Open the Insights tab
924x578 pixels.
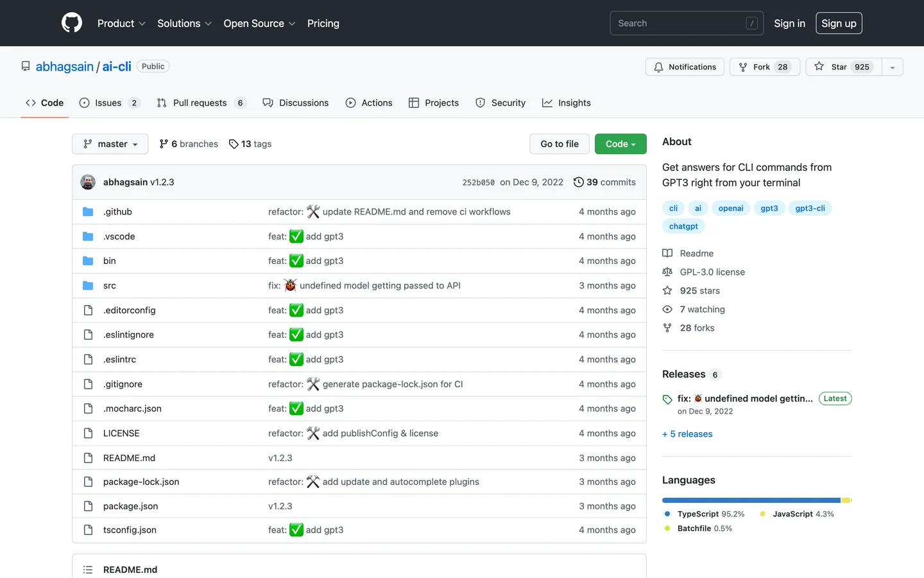567,103
